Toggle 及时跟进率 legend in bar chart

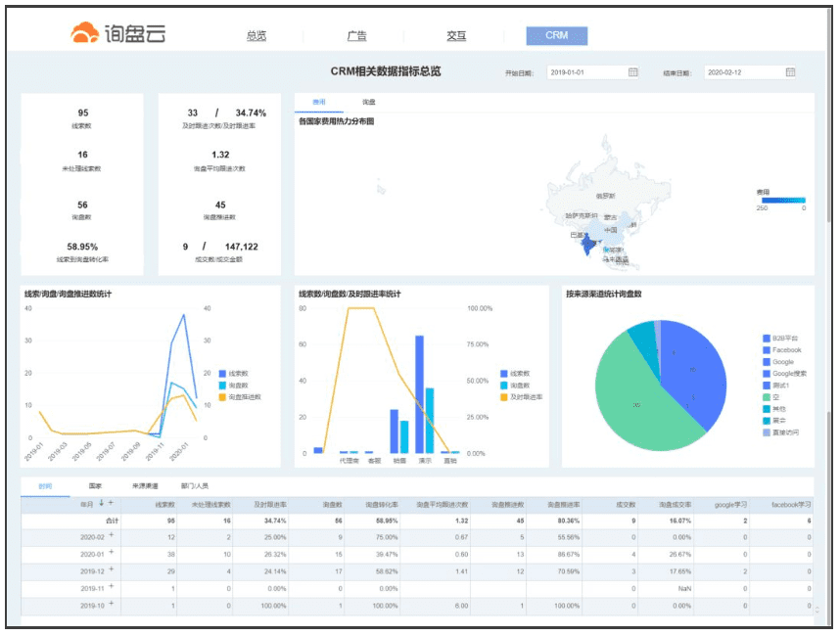point(520,396)
